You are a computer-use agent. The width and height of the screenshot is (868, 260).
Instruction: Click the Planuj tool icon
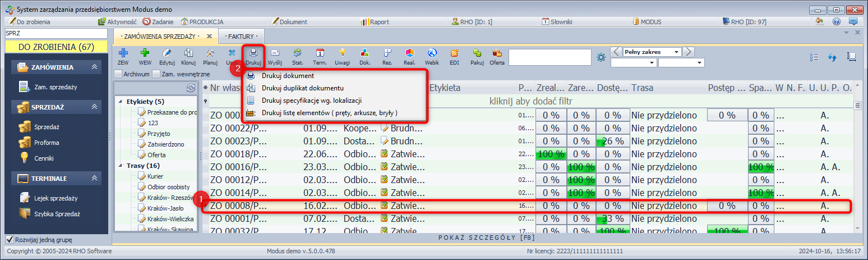(x=210, y=53)
